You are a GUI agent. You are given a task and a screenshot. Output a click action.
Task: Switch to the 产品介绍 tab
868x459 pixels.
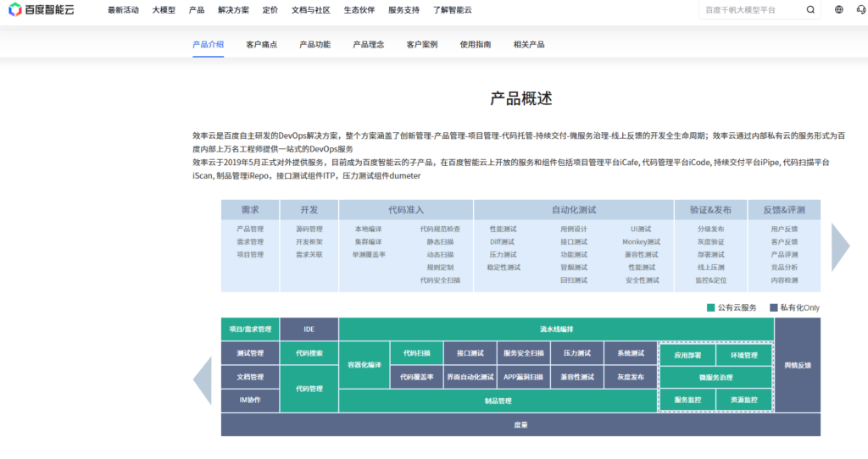point(209,44)
